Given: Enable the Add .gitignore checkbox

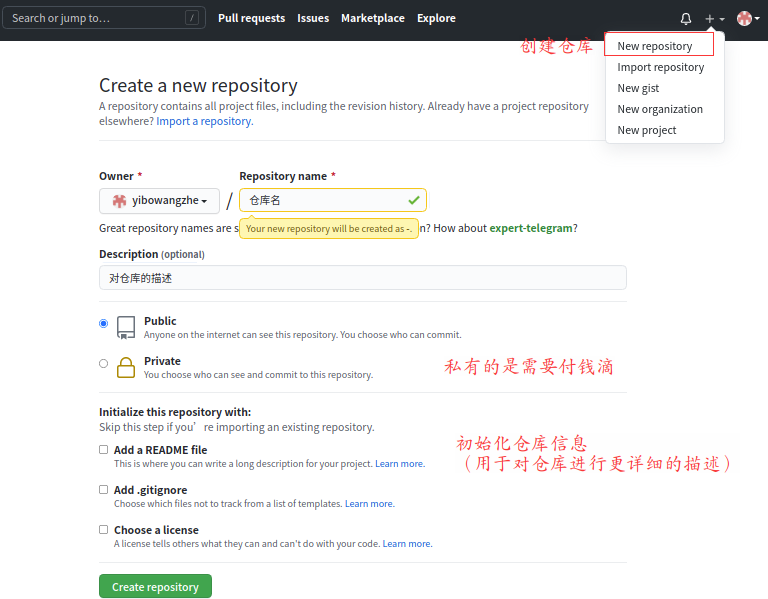Looking at the screenshot, I should click(103, 490).
